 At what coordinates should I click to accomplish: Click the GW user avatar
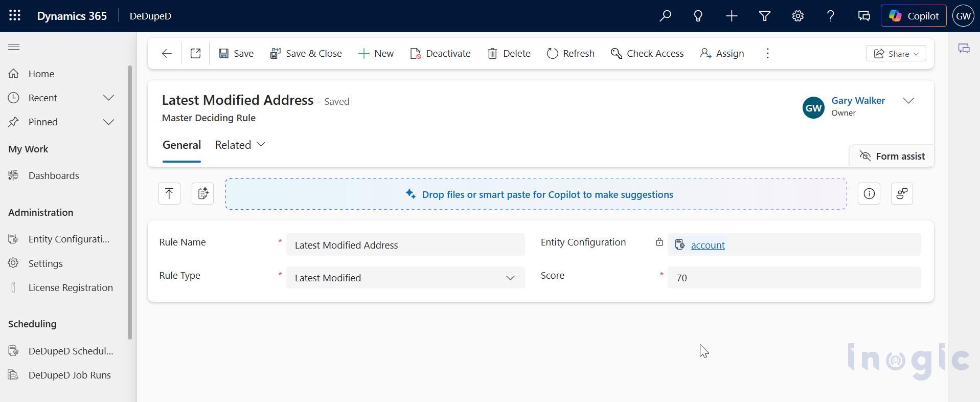pyautogui.click(x=963, y=16)
